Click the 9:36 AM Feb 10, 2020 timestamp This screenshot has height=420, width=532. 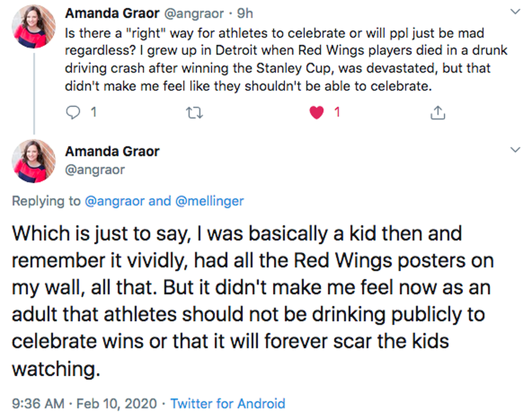(x=84, y=403)
